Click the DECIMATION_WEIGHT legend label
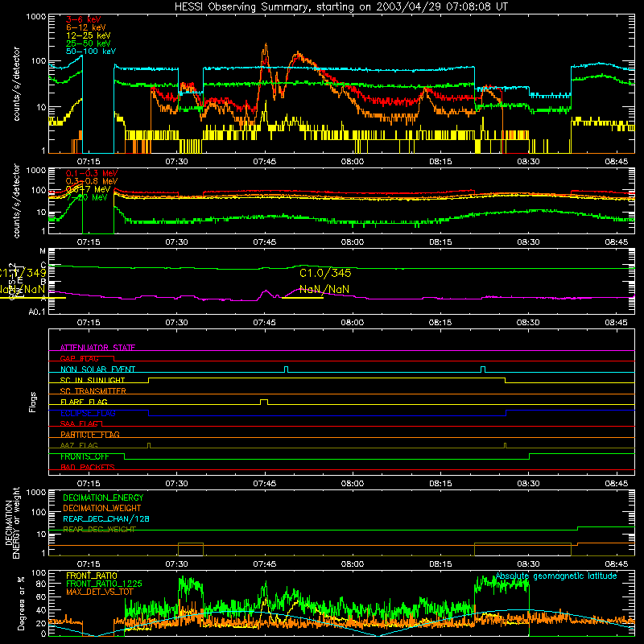 pos(102,508)
